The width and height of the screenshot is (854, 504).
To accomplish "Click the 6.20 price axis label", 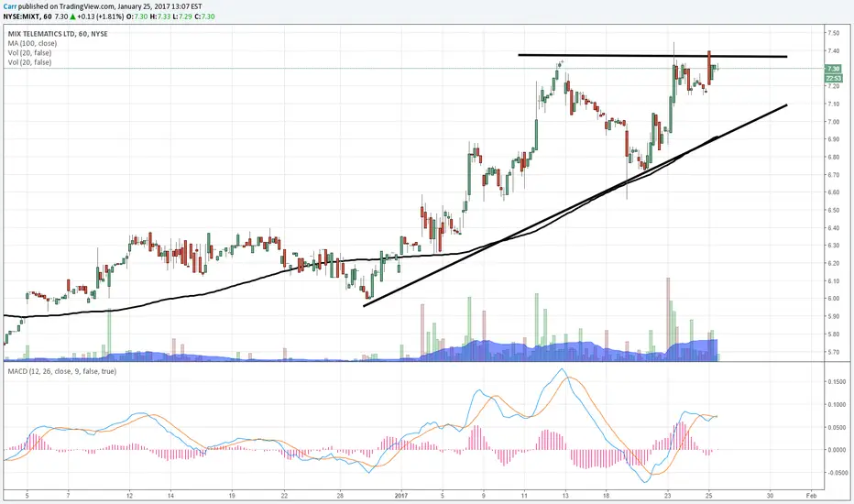I will point(833,263).
